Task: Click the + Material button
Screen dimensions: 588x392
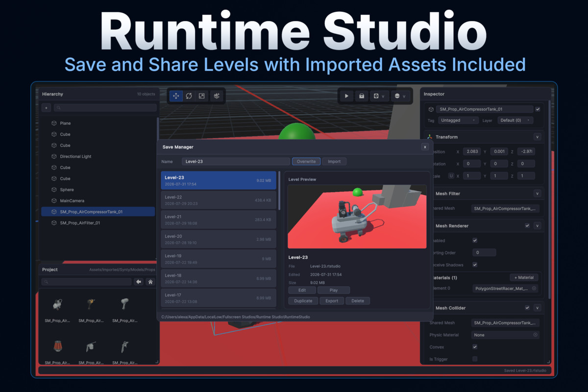Action: point(524,277)
